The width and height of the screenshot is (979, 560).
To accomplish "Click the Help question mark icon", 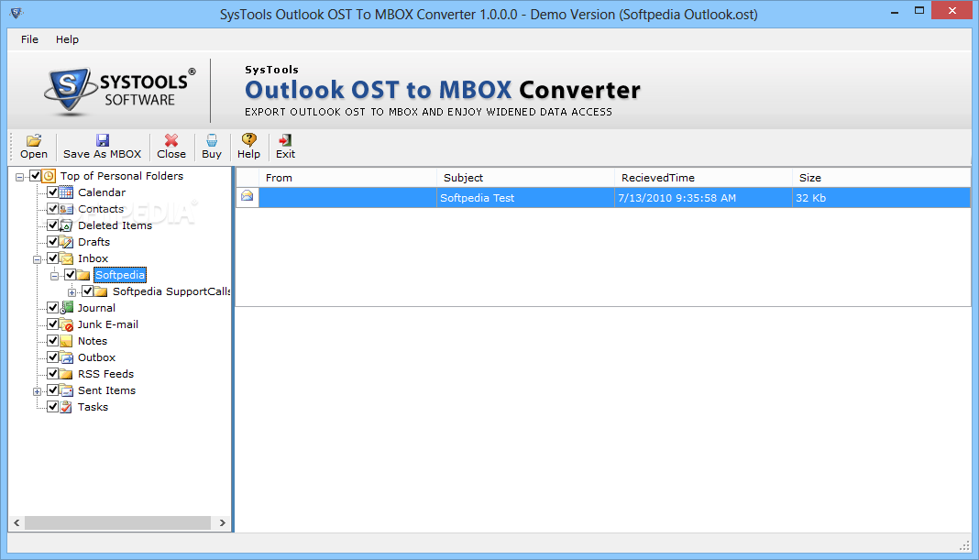I will click(x=248, y=140).
